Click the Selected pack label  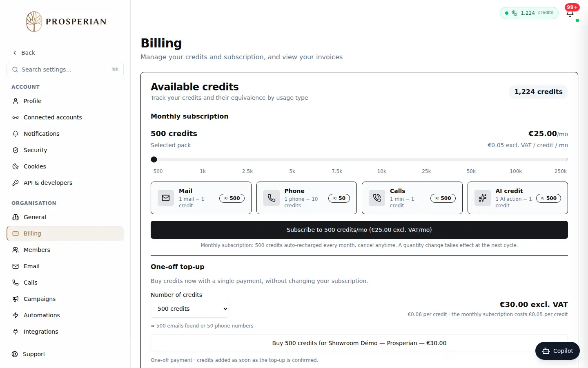pyautogui.click(x=171, y=145)
